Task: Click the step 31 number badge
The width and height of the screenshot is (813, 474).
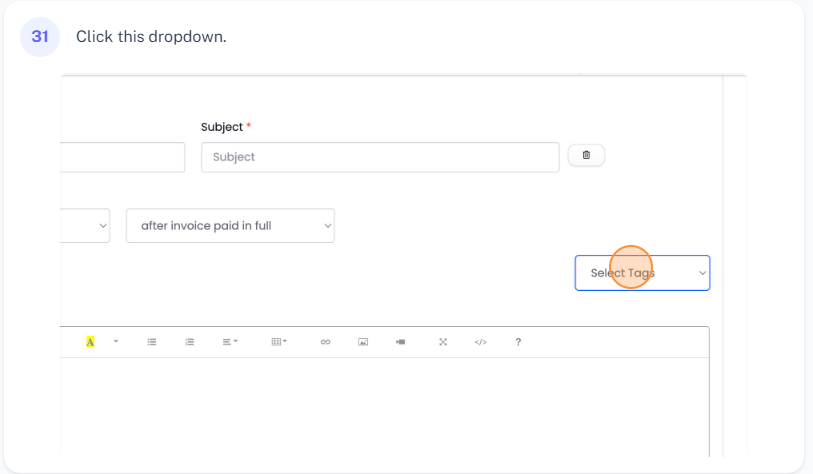Action: tap(40, 37)
